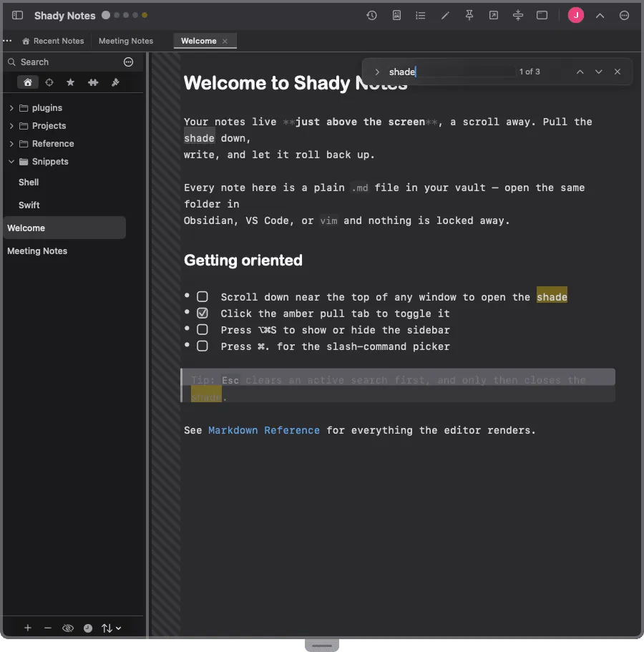The image size is (644, 652).
Task: Open the pink J account avatar
Action: coord(576,15)
